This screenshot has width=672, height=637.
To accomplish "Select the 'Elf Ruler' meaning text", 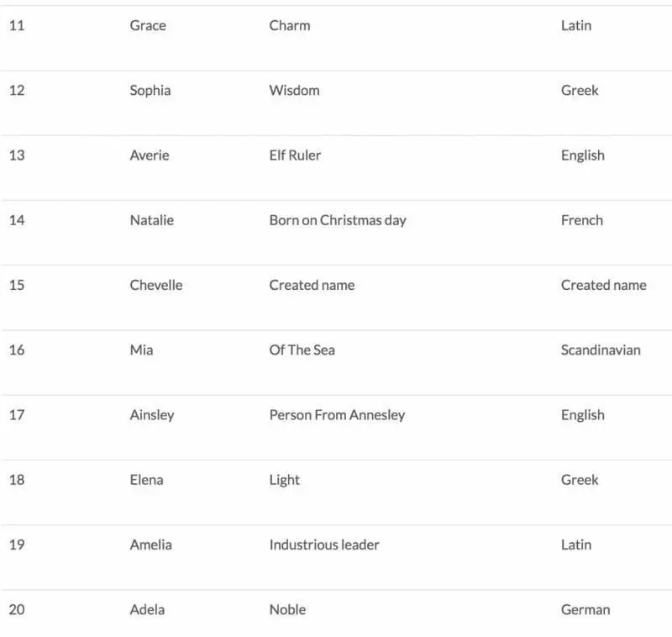I will (295, 155).
